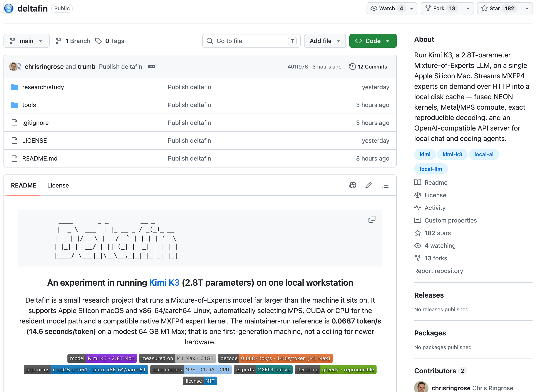Click the Report repository link
The width and height of the screenshot is (536, 392).
click(439, 271)
